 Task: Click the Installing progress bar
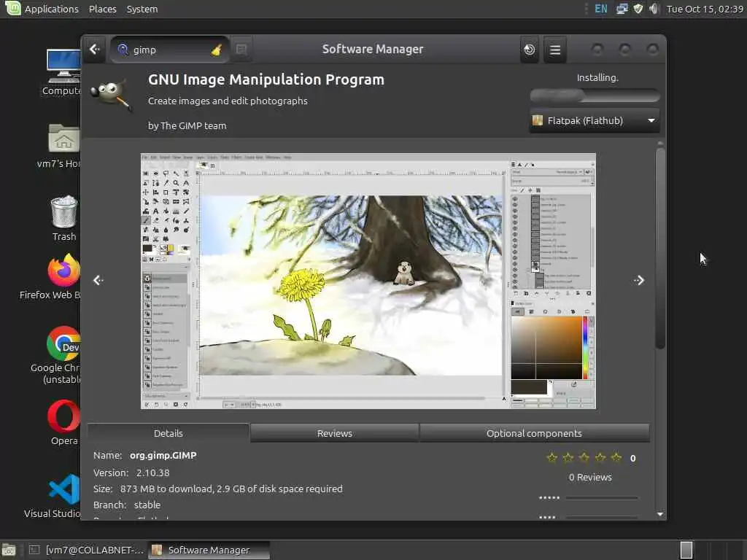pyautogui.click(x=595, y=96)
